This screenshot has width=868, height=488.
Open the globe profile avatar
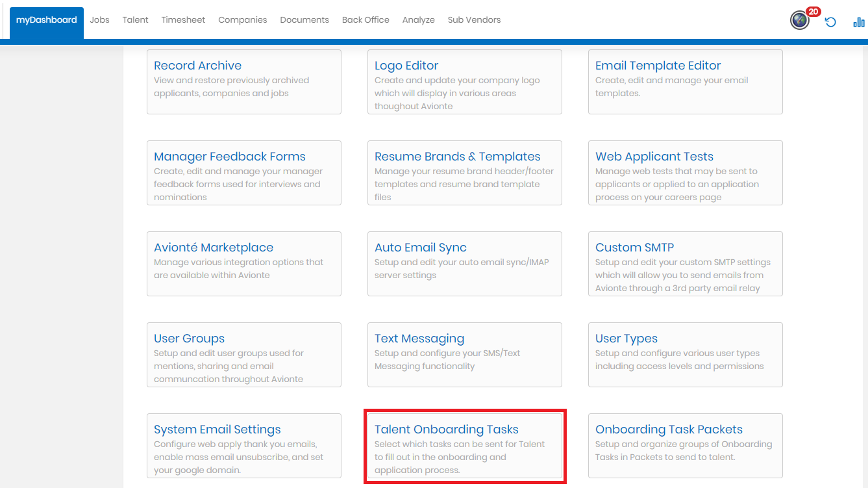coord(799,21)
